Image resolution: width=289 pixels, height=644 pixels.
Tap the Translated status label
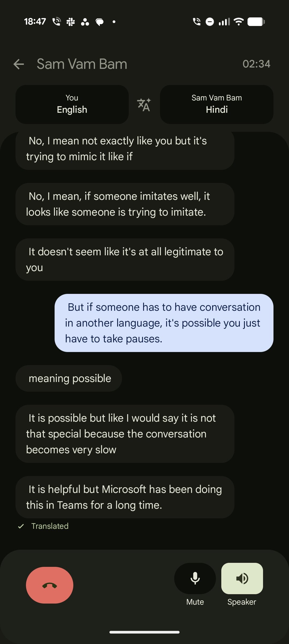pos(50,526)
